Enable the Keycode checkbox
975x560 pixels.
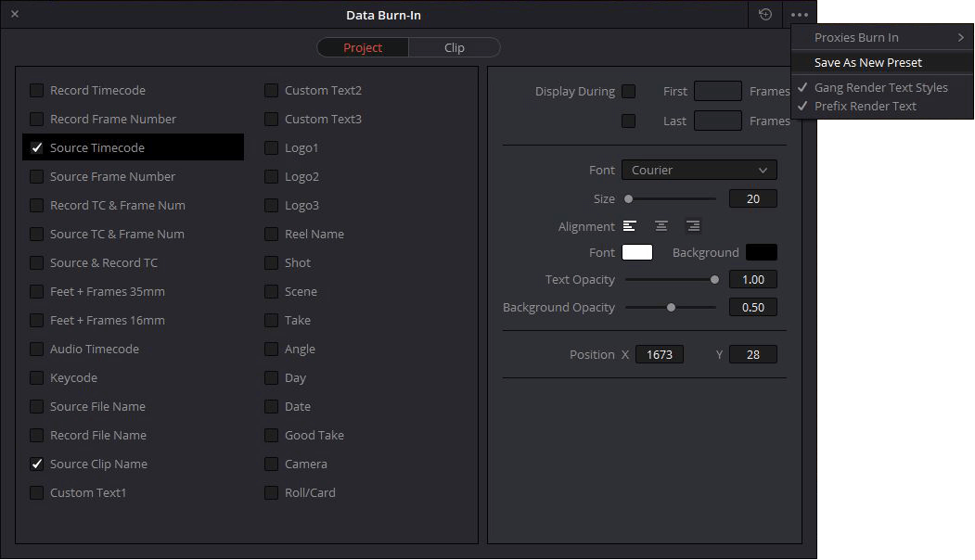point(37,378)
